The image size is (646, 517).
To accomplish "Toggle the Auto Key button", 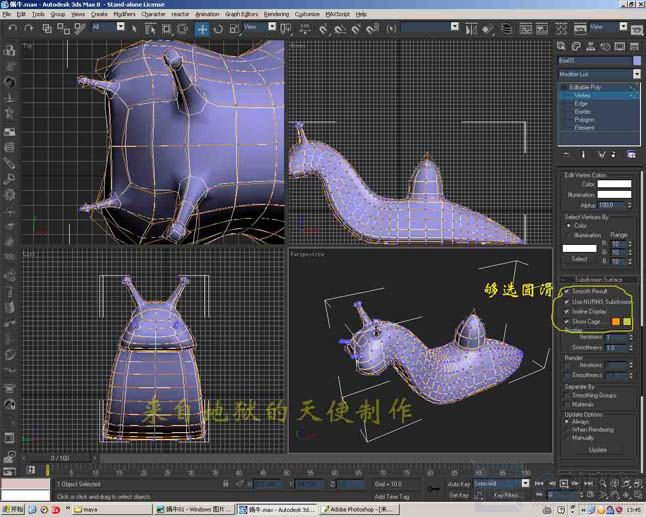I will point(459,484).
